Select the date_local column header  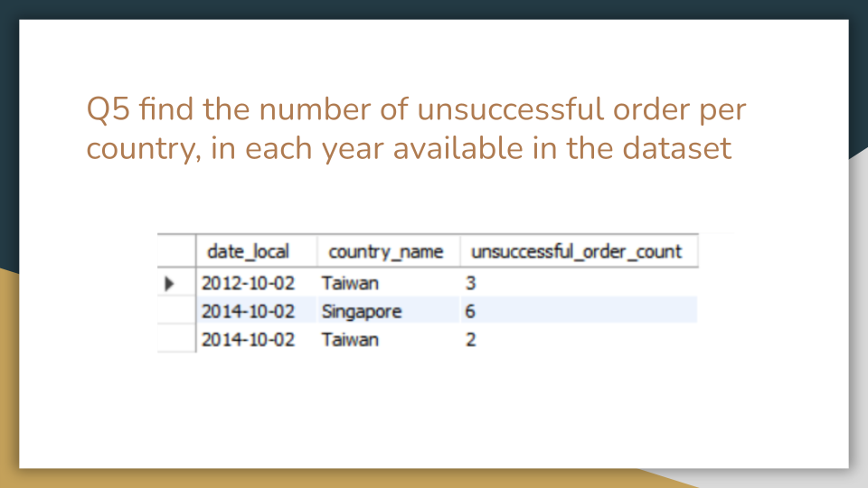(257, 252)
